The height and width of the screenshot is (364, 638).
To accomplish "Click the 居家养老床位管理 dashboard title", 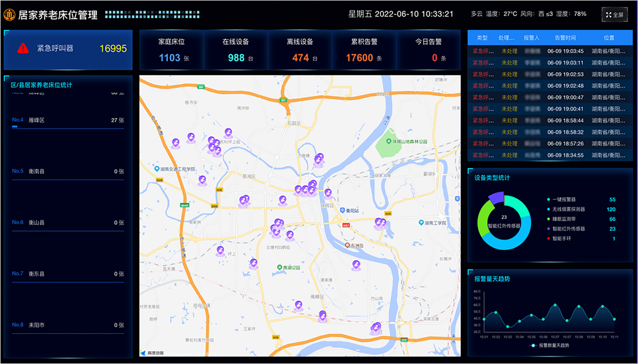I will click(58, 15).
